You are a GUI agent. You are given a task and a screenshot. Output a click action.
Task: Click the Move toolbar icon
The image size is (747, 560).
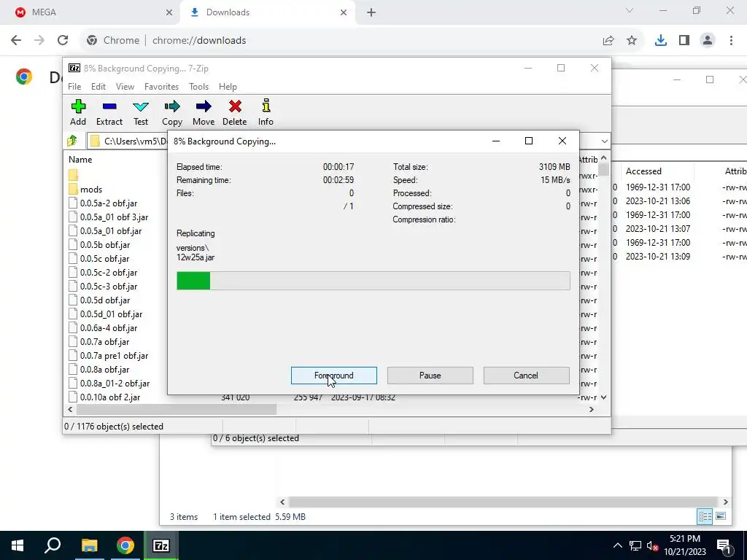coord(204,112)
